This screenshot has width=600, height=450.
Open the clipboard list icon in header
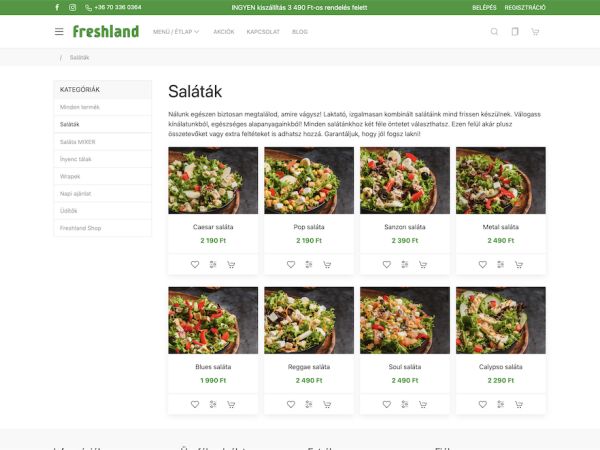pyautogui.click(x=515, y=31)
